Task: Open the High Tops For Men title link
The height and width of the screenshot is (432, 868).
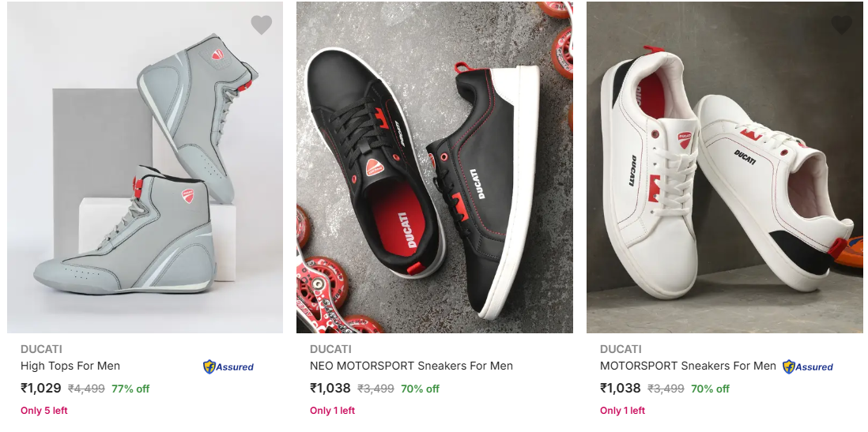Action: [x=70, y=366]
